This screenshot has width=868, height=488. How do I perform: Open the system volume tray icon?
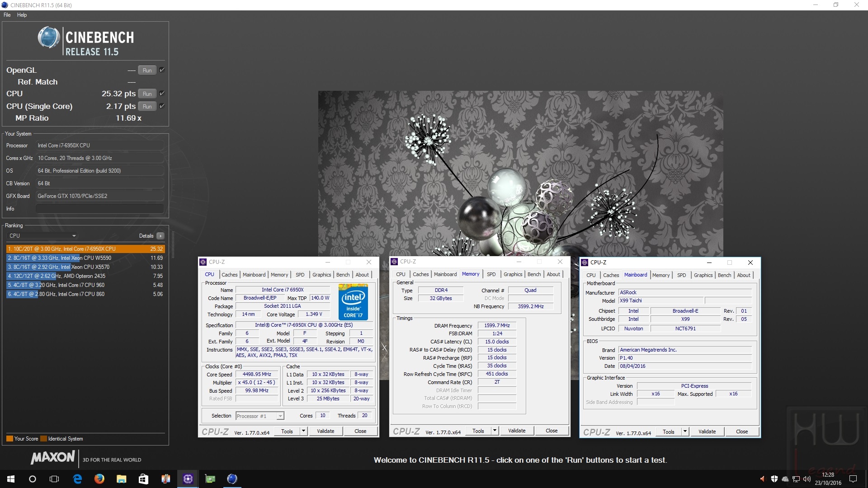tap(807, 479)
